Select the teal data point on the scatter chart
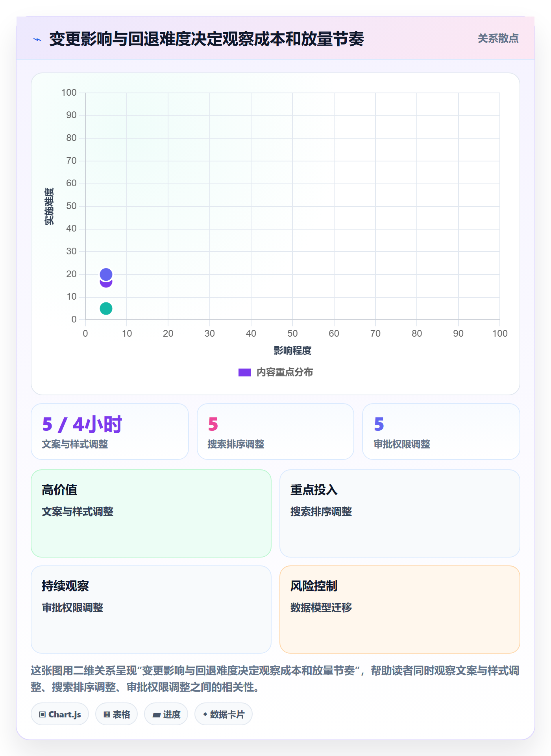This screenshot has height=756, width=551. click(106, 308)
